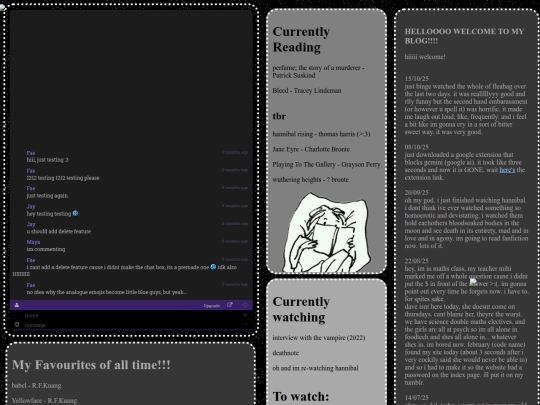The width and height of the screenshot is (540, 405).
Task: Click the broken image in 22/08/25 post
Action: [472, 282]
